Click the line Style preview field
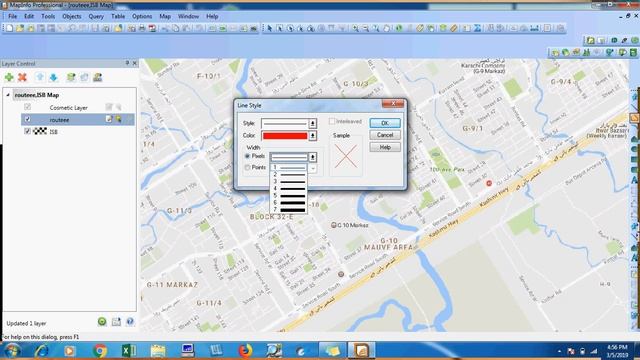The height and width of the screenshot is (360, 640). [285, 123]
